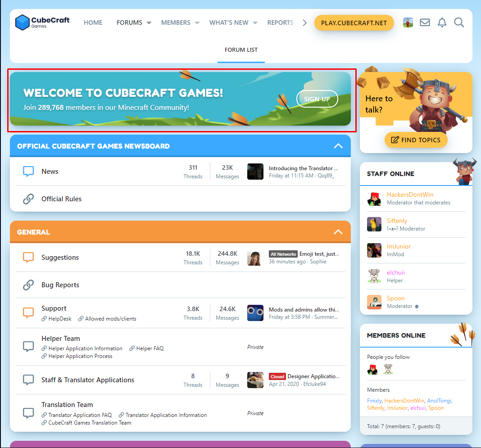Image resolution: width=481 pixels, height=448 pixels.
Task: Collapse the General category section
Action: (x=338, y=232)
